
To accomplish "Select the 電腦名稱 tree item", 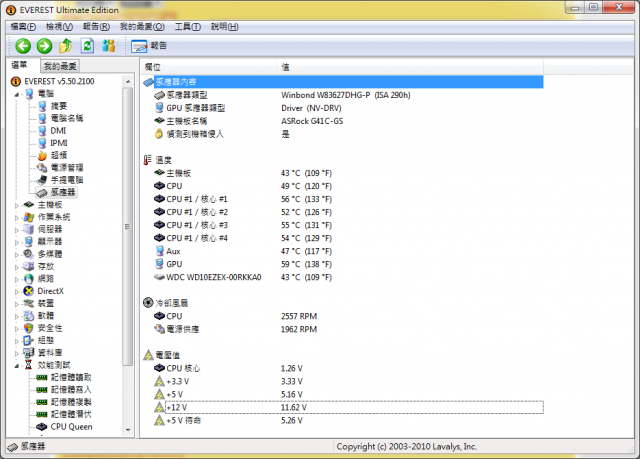I will click(x=67, y=118).
